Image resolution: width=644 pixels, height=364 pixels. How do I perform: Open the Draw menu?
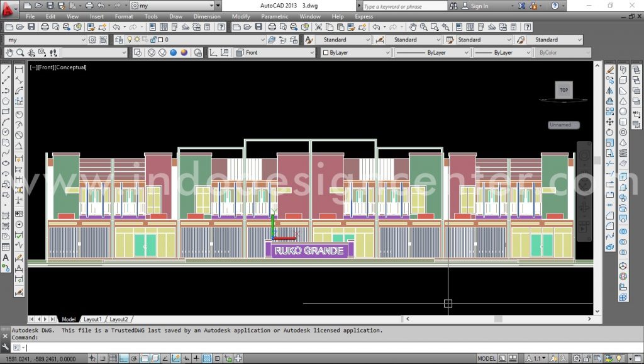[176, 16]
